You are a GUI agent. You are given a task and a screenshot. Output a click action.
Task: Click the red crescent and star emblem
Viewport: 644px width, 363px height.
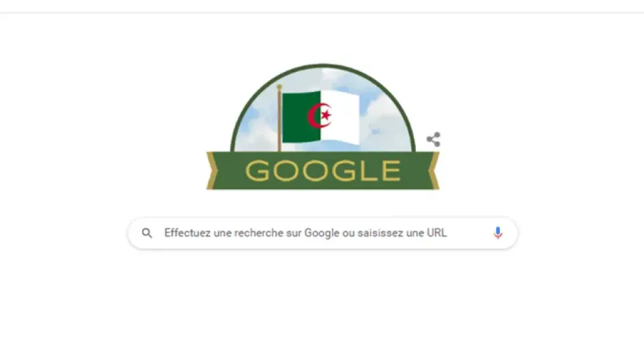[x=319, y=115]
